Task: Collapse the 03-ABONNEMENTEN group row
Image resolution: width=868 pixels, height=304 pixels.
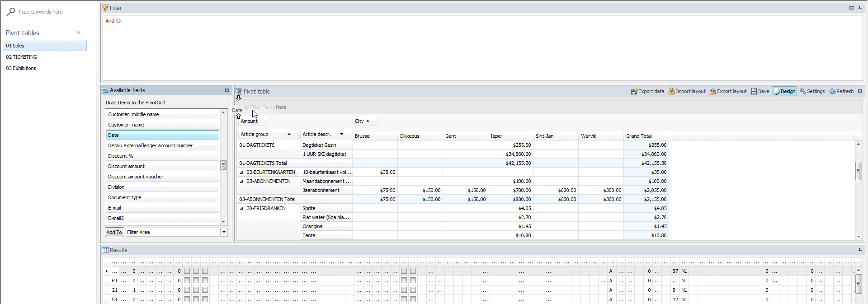Action: (241, 182)
